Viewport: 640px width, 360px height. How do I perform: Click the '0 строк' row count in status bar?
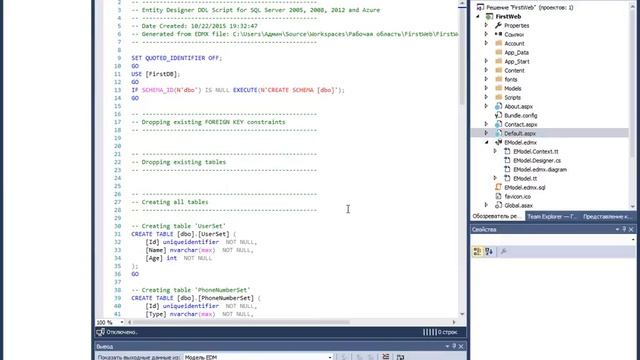448,332
